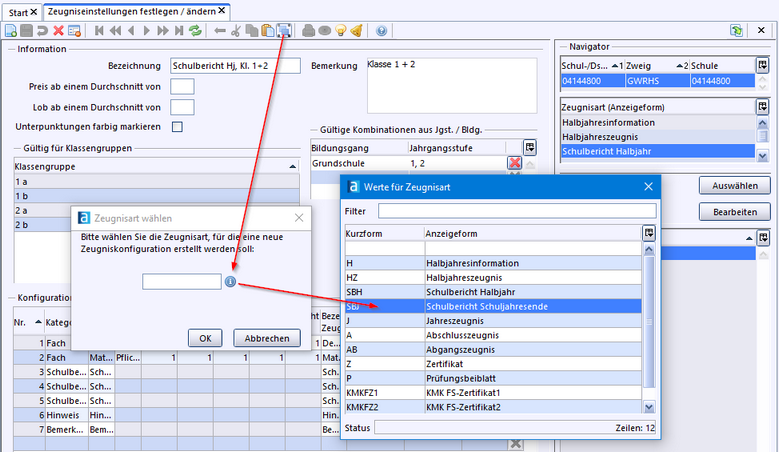Click the printer icon in toolbar
This screenshot has width=779, height=452.
coord(308,31)
